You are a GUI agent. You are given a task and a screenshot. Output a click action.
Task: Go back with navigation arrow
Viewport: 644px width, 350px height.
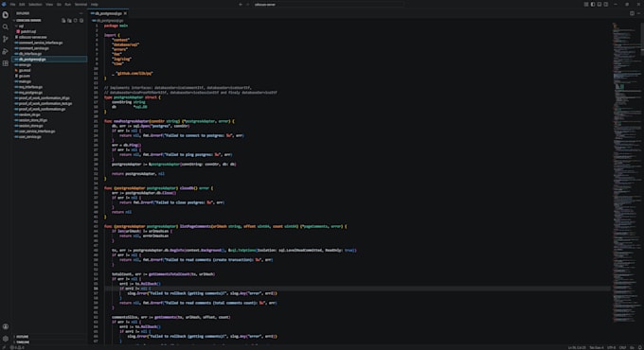241,4
